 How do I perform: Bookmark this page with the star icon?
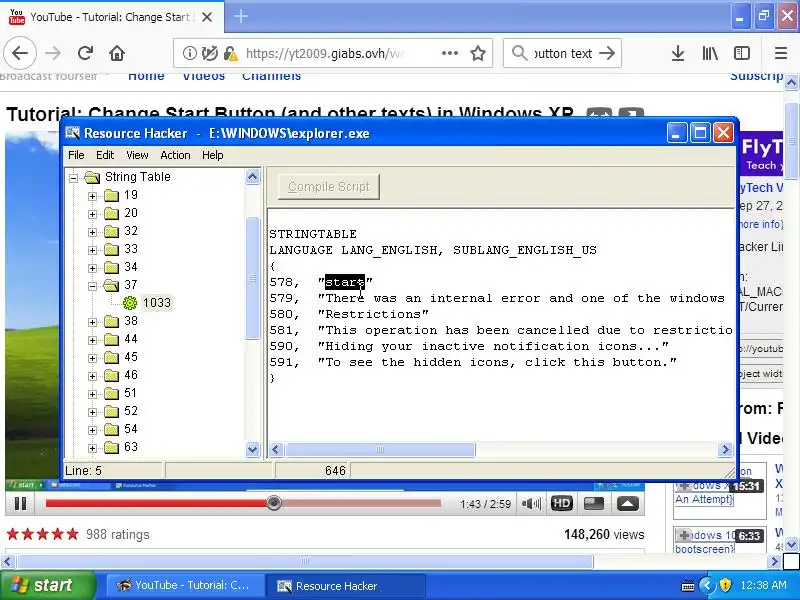click(x=478, y=53)
